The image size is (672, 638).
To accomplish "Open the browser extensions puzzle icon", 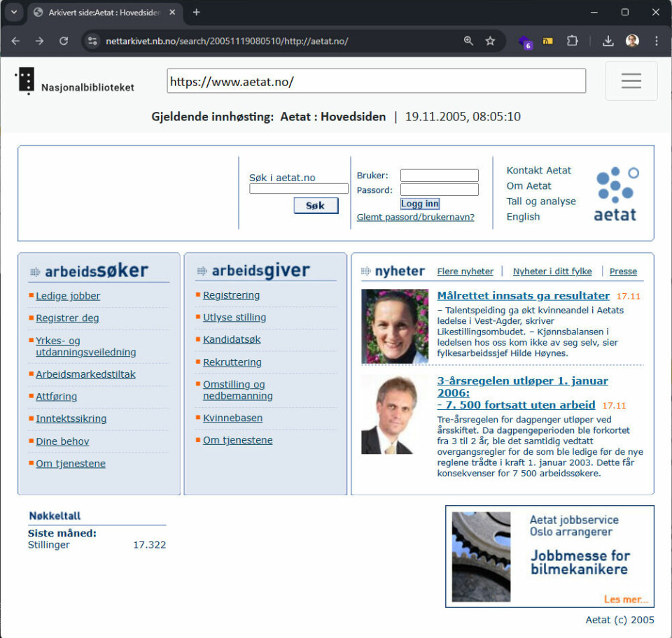I will (572, 41).
